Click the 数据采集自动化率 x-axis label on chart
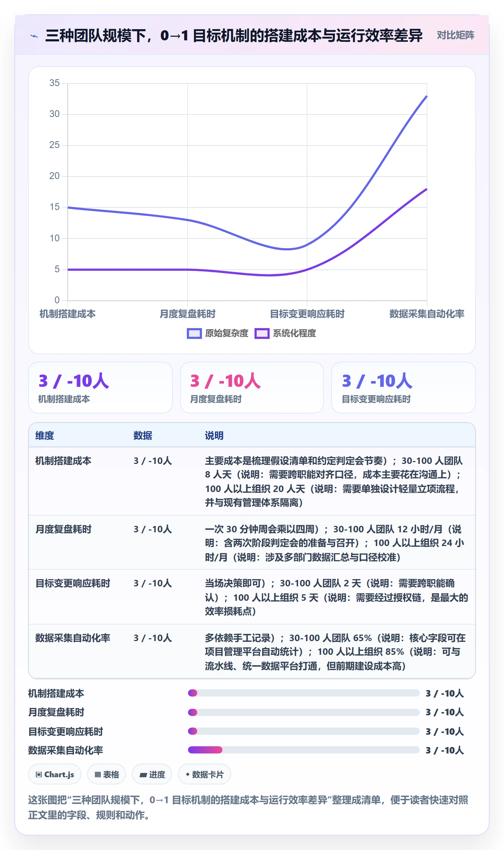Screen dimensions: 504x850 click(x=427, y=314)
